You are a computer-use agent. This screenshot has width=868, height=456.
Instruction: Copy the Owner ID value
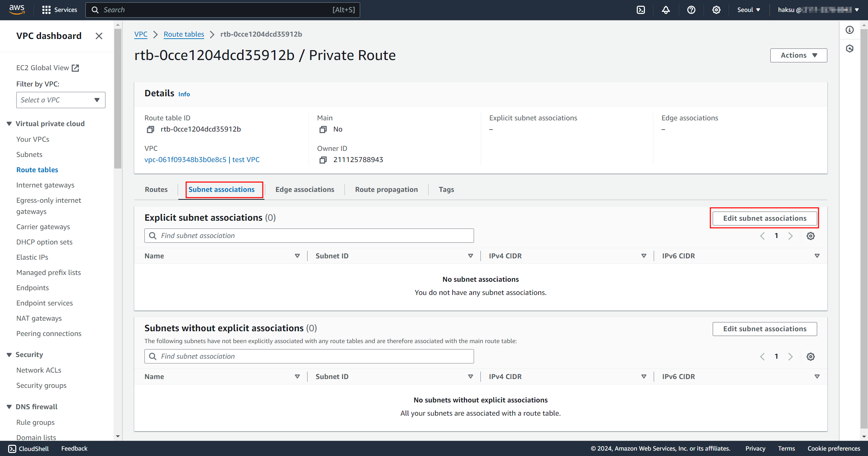coord(323,160)
